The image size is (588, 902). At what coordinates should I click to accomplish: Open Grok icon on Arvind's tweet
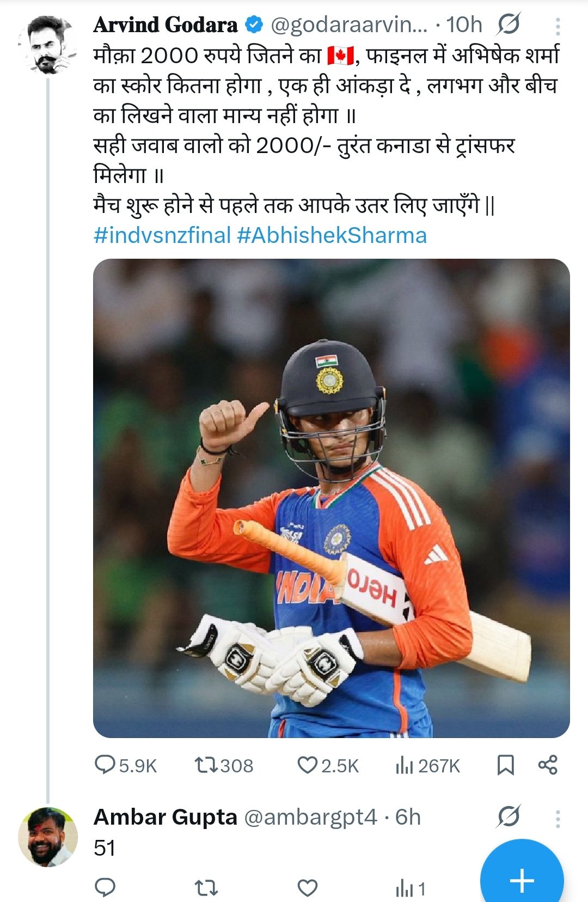coord(509,25)
